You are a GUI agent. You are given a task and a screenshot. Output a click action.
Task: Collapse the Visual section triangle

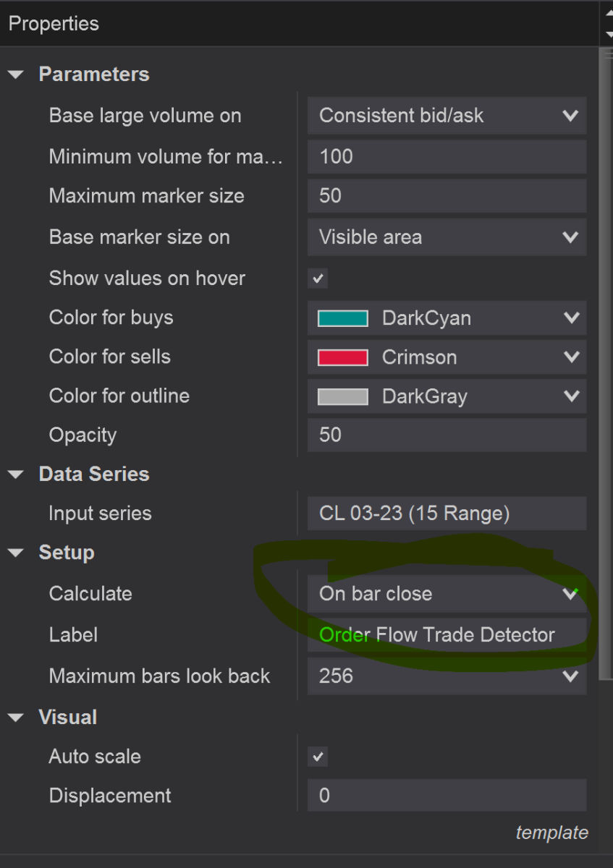(16, 718)
